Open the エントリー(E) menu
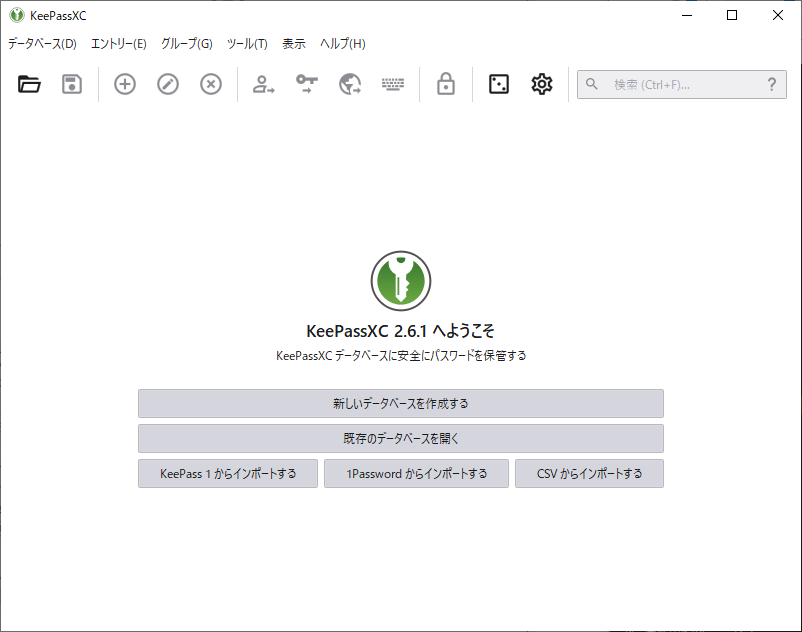802x632 pixels. pos(119,44)
